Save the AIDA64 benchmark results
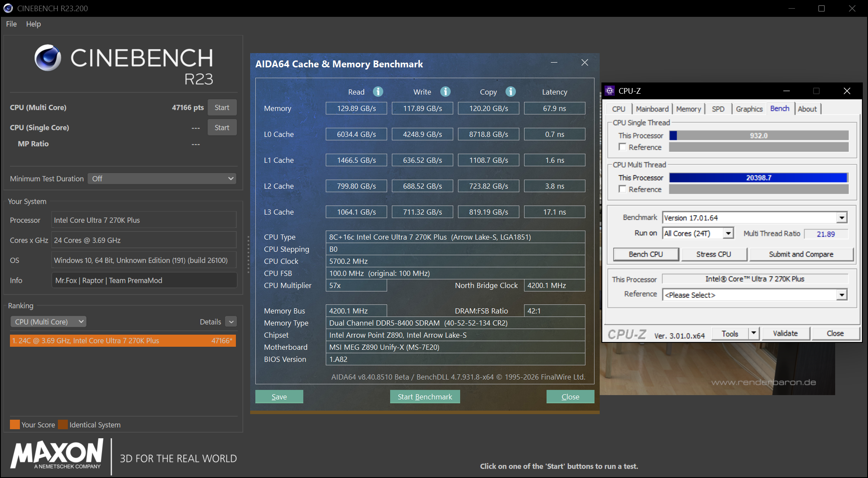Viewport: 868px width, 478px height. tap(279, 396)
